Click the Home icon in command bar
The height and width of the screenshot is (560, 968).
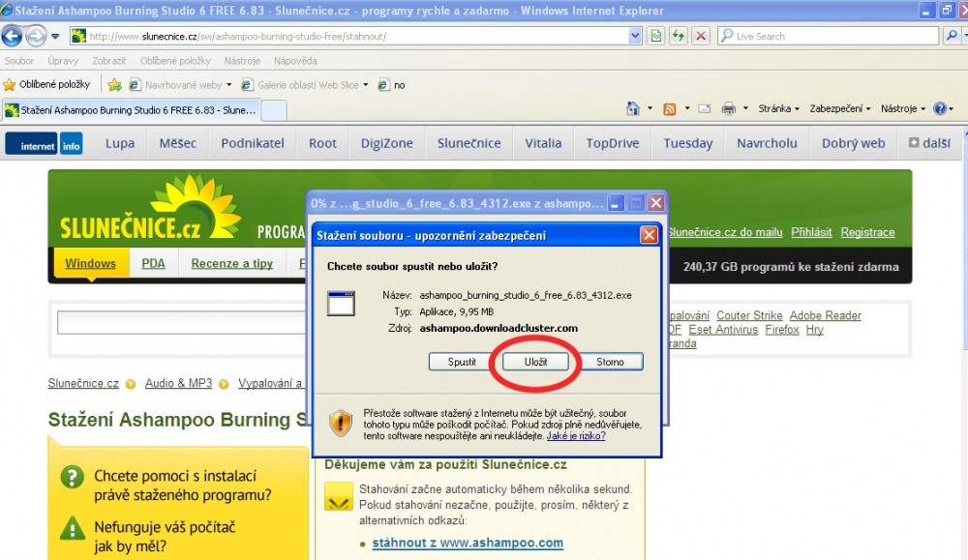(633, 108)
